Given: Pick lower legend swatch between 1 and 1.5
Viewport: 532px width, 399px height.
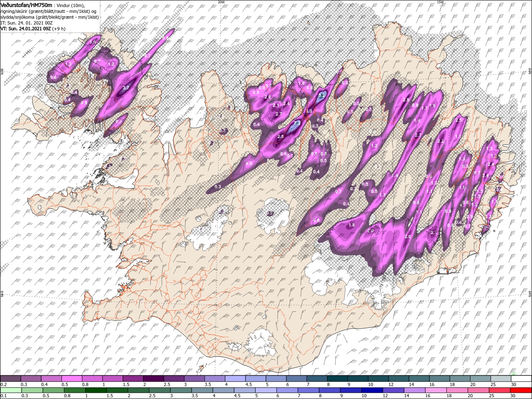Looking at the screenshot, I should [96, 390].
